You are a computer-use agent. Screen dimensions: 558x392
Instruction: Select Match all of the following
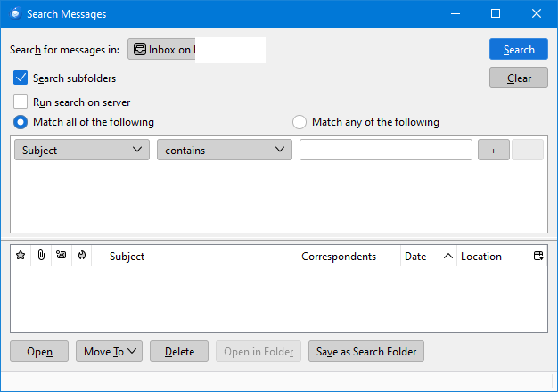21,122
